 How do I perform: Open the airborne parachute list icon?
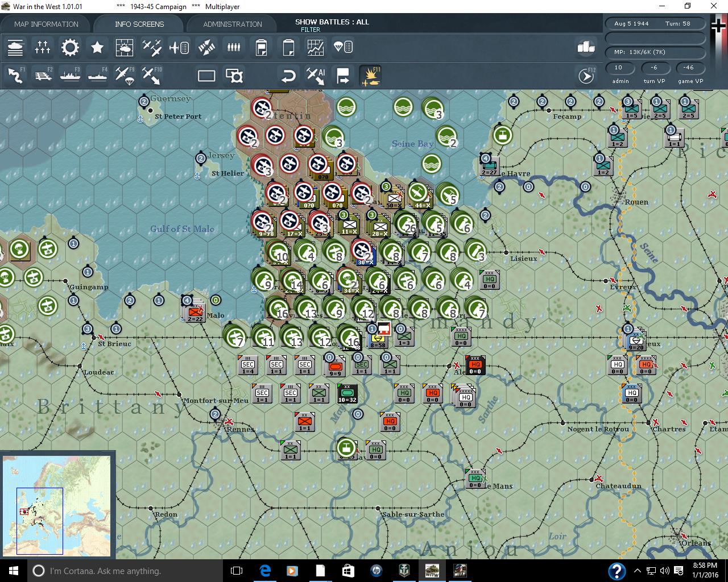(x=343, y=47)
